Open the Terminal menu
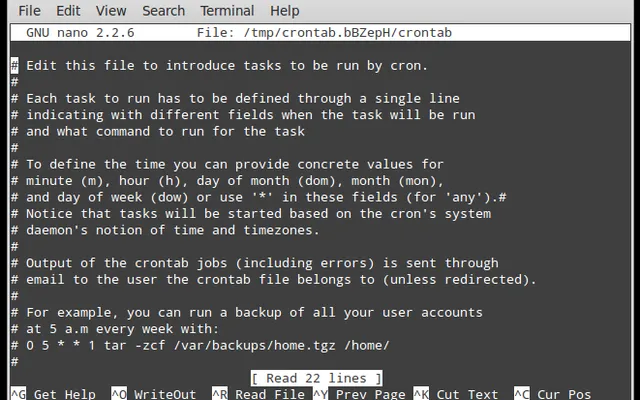This screenshot has height=400, width=640. pyautogui.click(x=227, y=11)
